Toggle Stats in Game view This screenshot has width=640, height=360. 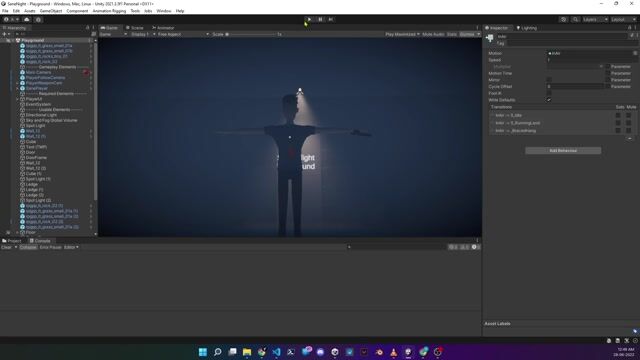point(452,34)
